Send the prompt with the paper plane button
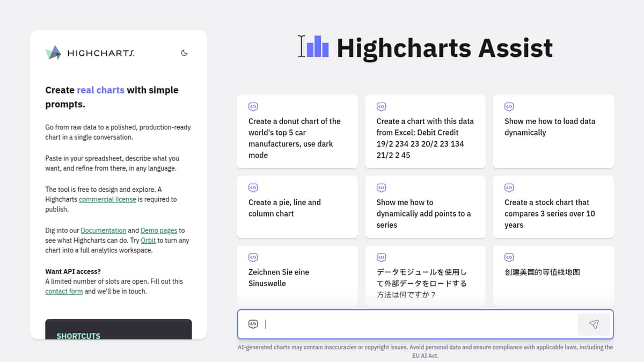The width and height of the screenshot is (644, 362). tap(594, 324)
